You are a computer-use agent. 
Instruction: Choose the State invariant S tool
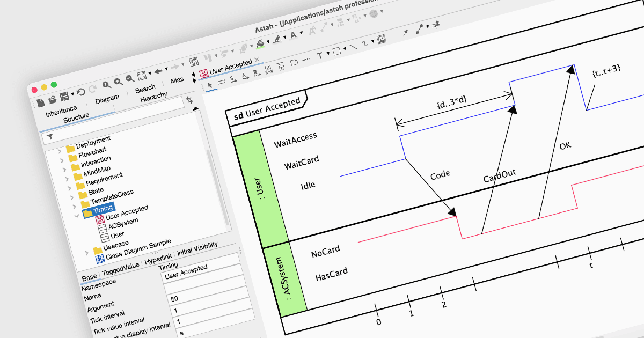233,79
